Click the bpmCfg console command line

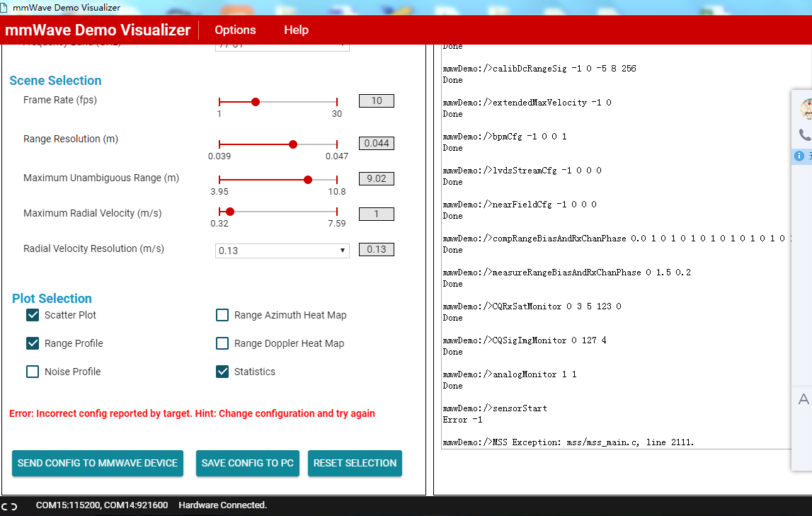pos(505,137)
